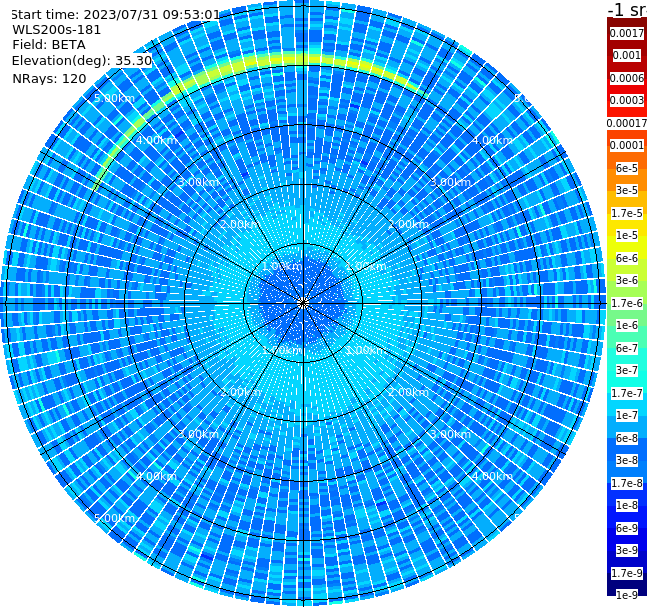This screenshot has width=647, height=607.
Task: Click the 1.7e-9 colorbar tick
Action: [x=627, y=573]
